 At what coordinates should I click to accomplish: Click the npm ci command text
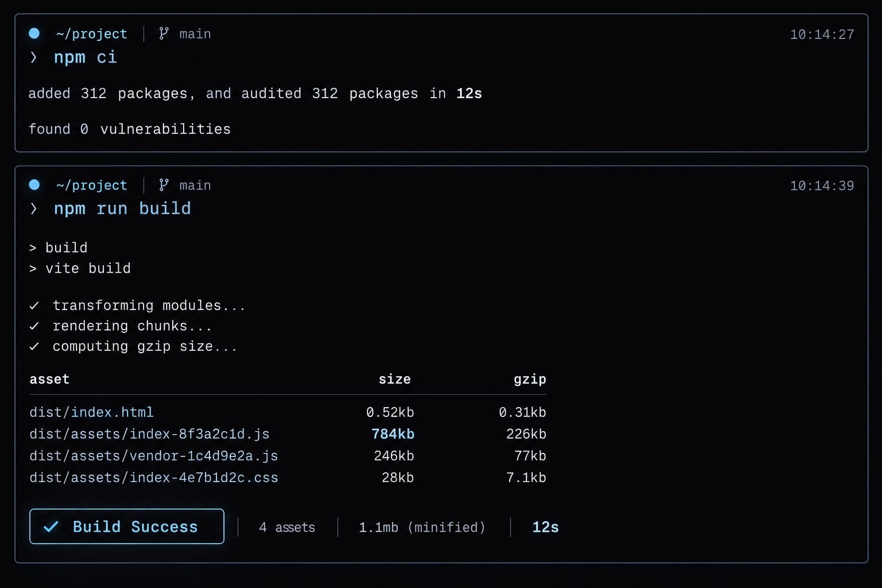pos(86,57)
